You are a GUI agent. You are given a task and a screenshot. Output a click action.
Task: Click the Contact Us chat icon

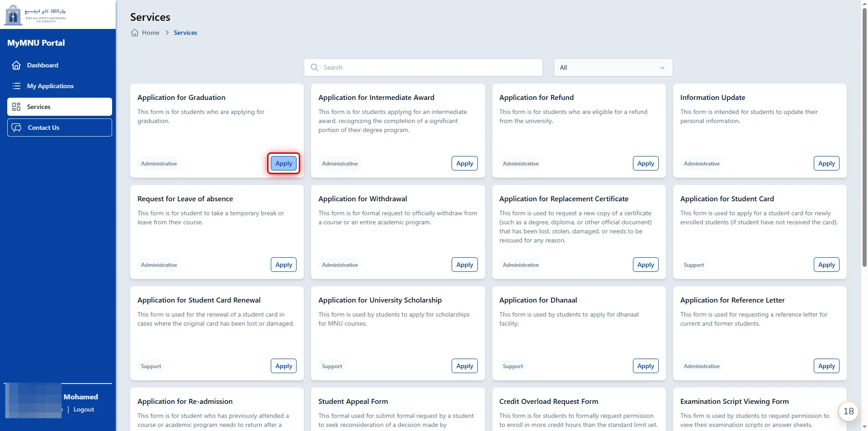pos(16,128)
